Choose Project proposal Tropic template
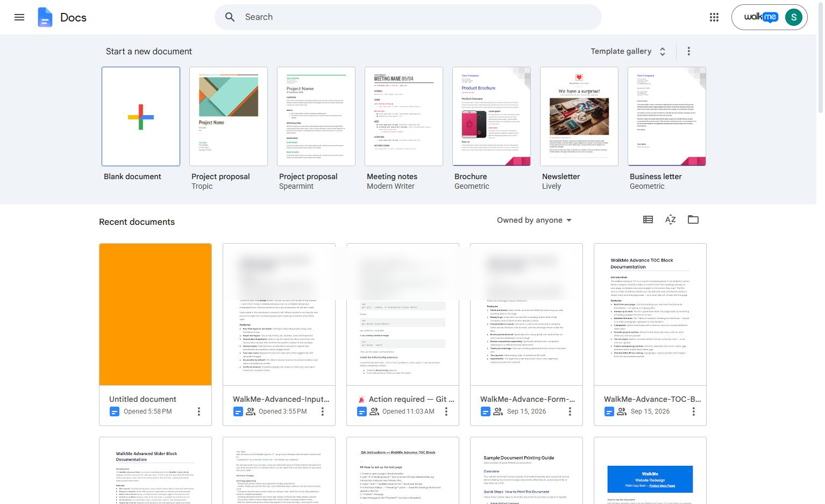Screen dimensions: 825x504 coord(229,116)
